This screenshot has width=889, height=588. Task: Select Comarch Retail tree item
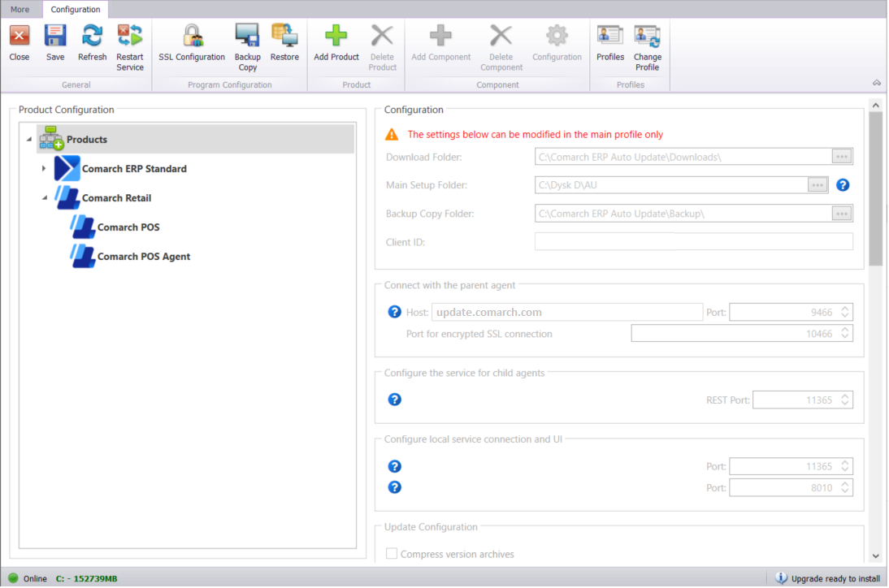tap(116, 197)
